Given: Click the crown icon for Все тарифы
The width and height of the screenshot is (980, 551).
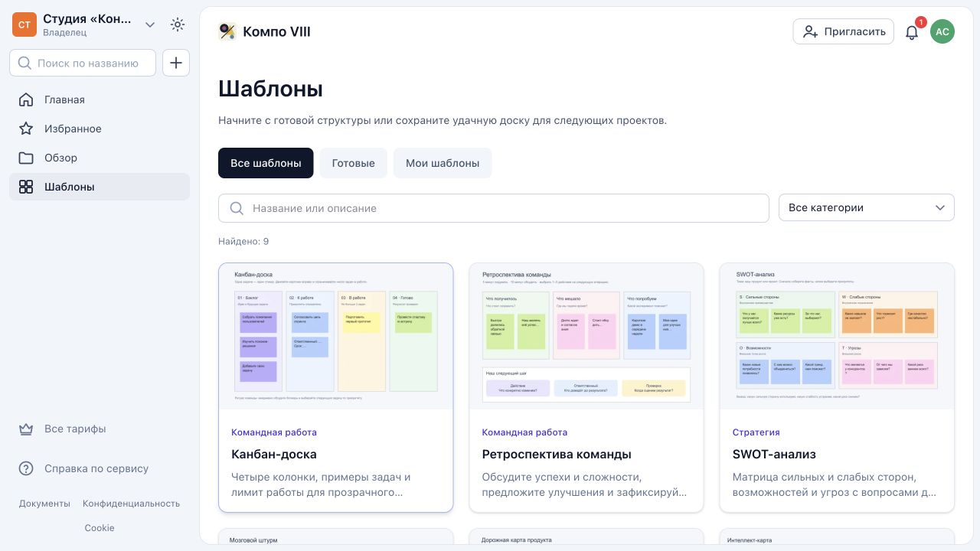Looking at the screenshot, I should pos(26,429).
